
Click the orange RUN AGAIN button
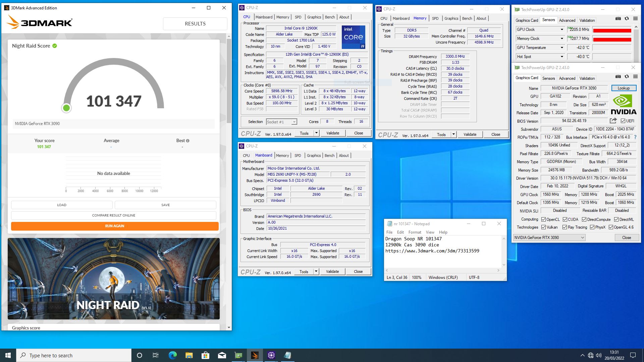115,226
